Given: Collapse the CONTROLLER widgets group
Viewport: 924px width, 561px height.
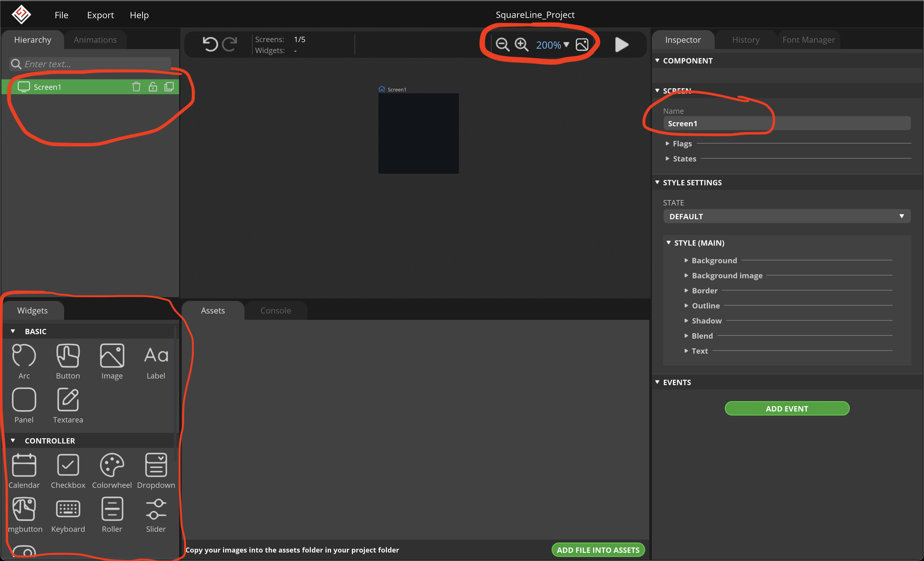Looking at the screenshot, I should (13, 440).
